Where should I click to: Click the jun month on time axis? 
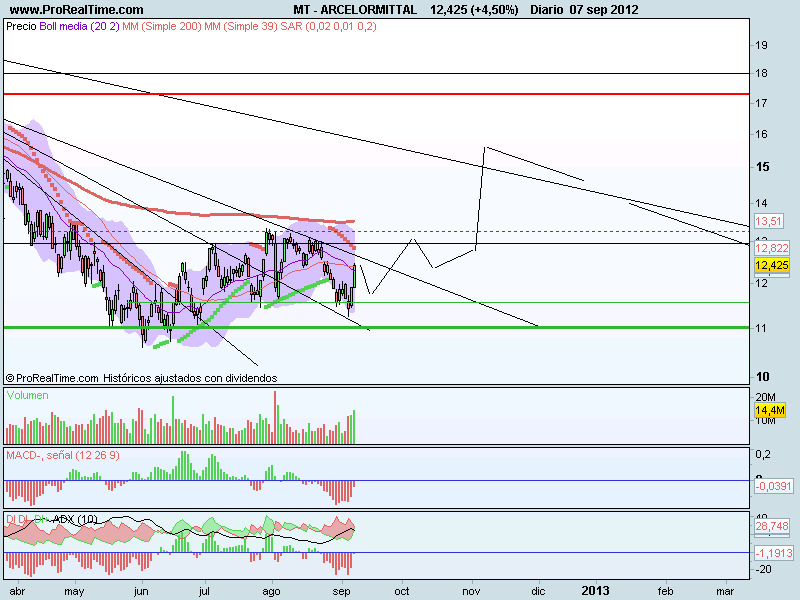(141, 591)
